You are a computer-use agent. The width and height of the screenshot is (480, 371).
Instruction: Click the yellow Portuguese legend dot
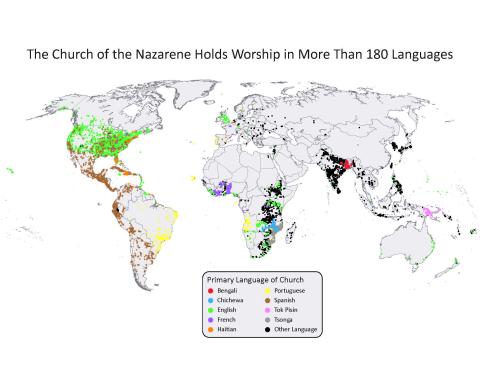coord(267,291)
